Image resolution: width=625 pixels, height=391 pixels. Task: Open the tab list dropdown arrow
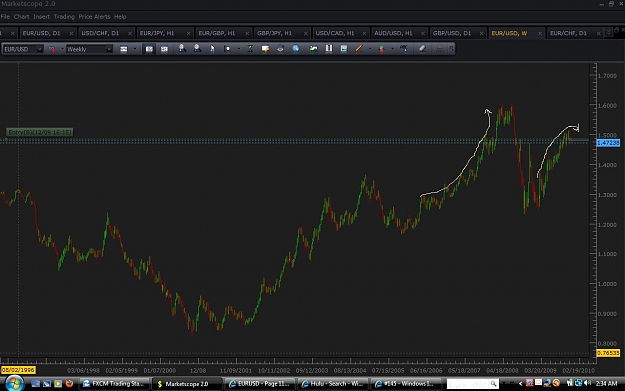point(608,33)
